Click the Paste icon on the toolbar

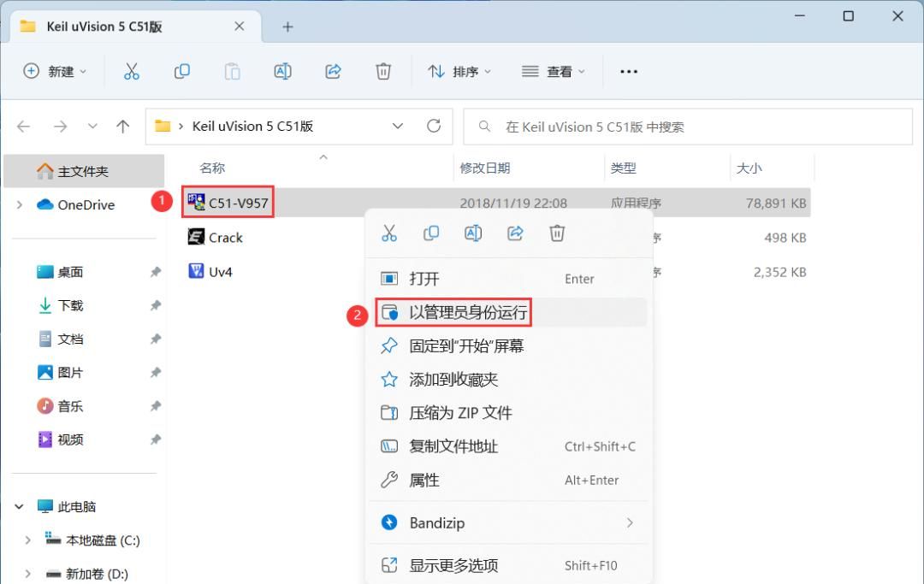pyautogui.click(x=232, y=71)
